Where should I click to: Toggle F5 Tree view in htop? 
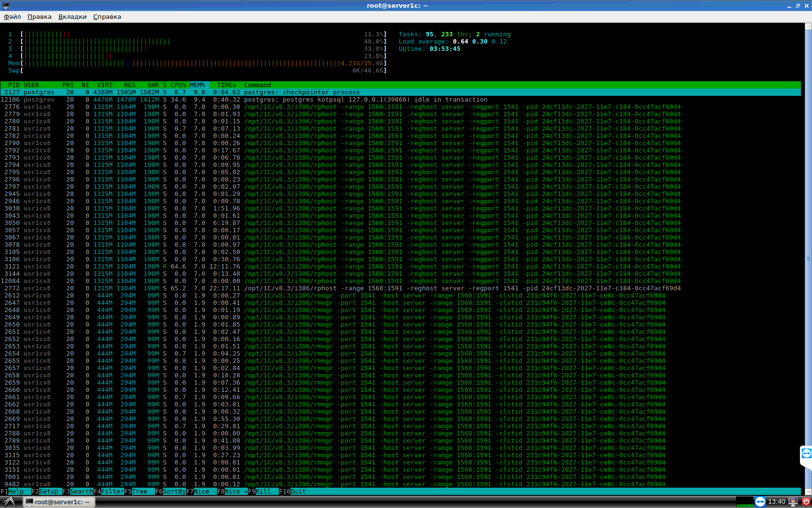139,492
